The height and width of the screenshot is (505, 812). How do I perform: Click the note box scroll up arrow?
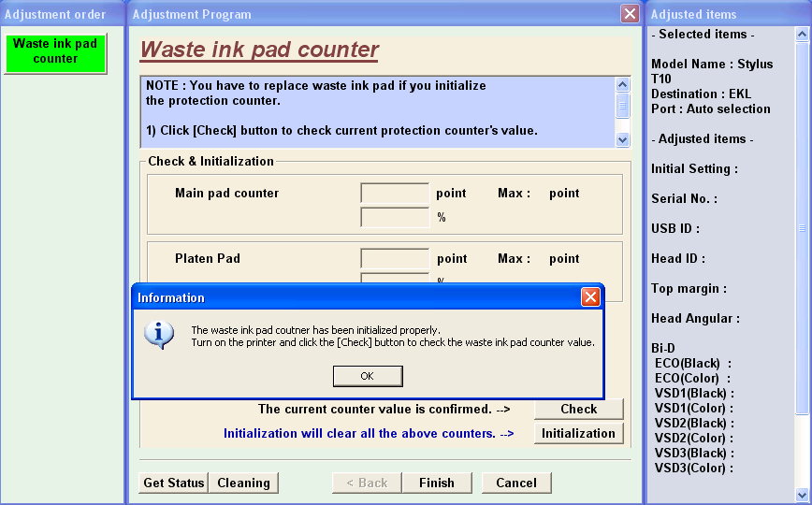(x=623, y=85)
